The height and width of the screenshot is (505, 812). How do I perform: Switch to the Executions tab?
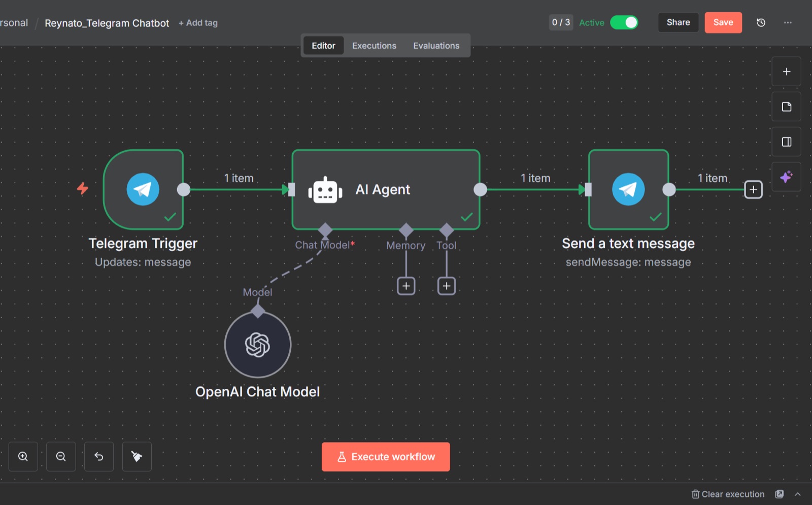[x=375, y=46]
